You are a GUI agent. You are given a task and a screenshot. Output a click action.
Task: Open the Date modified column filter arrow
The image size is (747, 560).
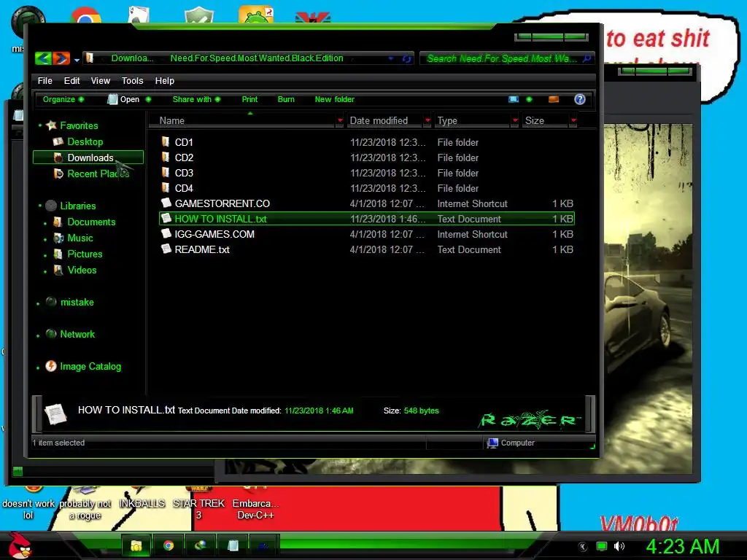[x=427, y=120]
